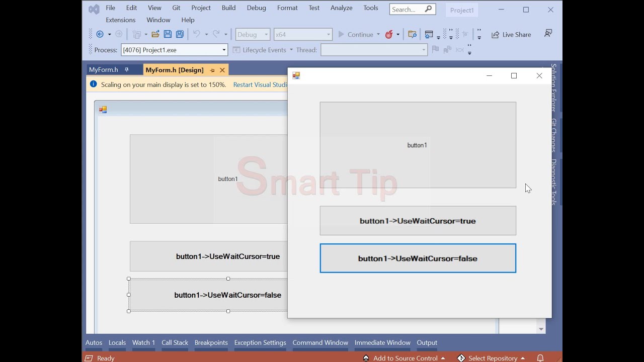Switch to the Immediate Window tab
This screenshot has width=644, height=362.
[x=382, y=342]
